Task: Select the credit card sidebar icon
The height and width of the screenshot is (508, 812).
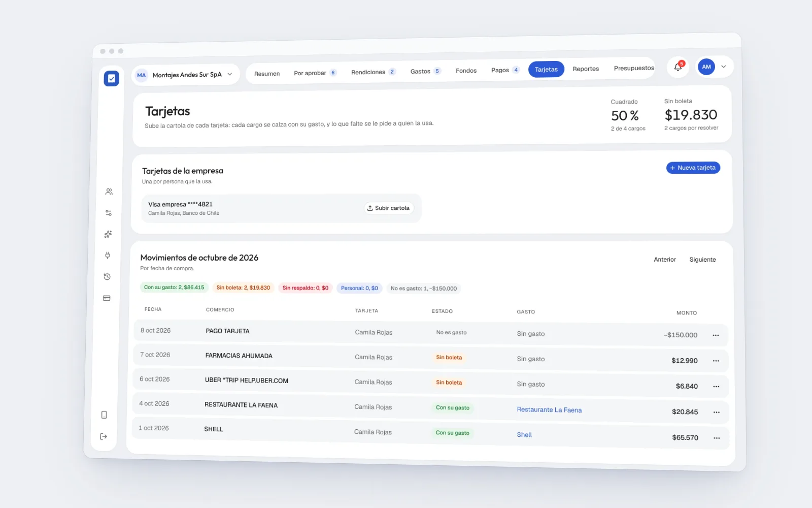Action: click(107, 298)
